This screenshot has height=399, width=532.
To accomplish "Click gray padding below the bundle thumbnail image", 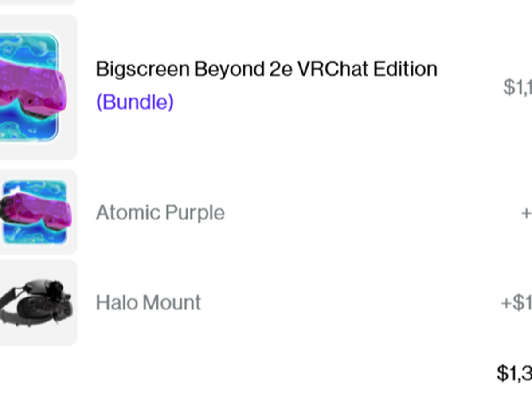I will pyautogui.click(x=35, y=152).
